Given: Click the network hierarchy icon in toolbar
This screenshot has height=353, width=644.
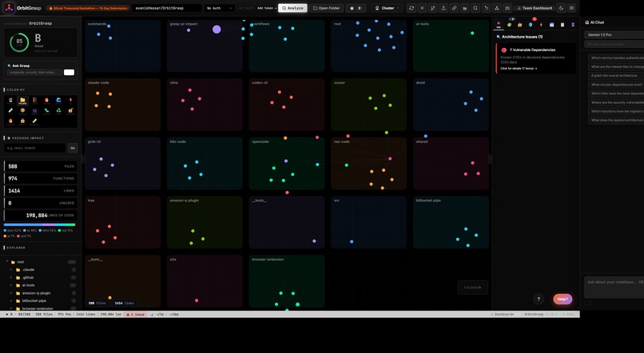Looking at the screenshot, I should (x=496, y=8).
